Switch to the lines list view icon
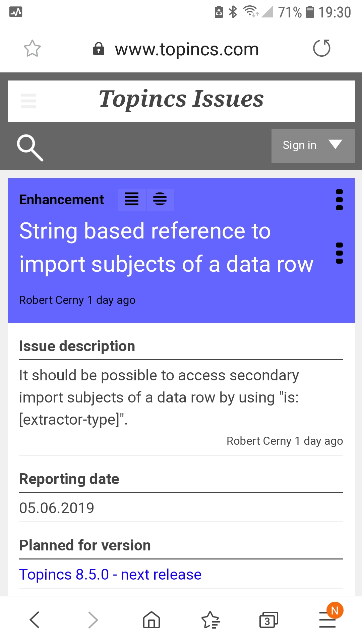This screenshot has height=644, width=362. pyautogui.click(x=132, y=199)
